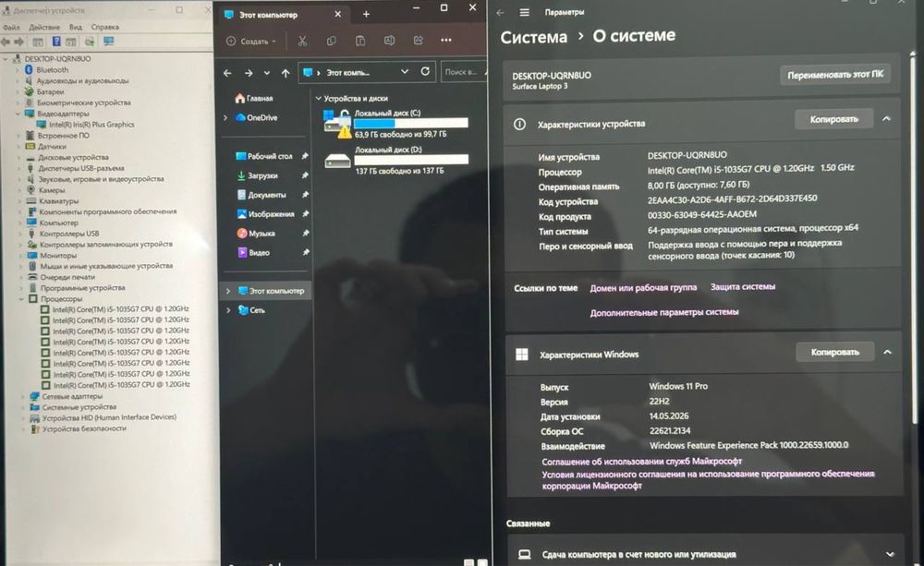Open OneDrive in Explorer sidebar
Image resolution: width=924 pixels, height=566 pixels.
(256, 118)
